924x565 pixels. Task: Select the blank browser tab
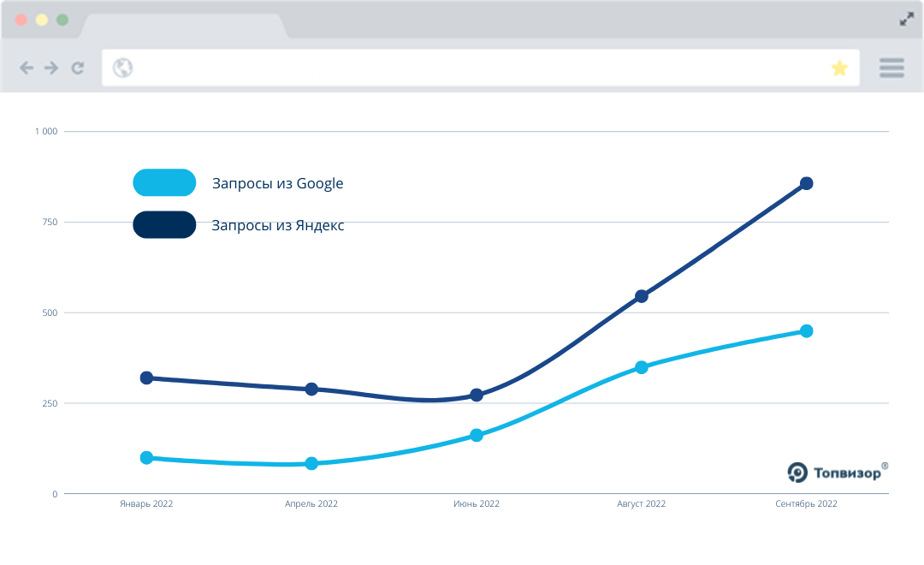pyautogui.click(x=183, y=26)
